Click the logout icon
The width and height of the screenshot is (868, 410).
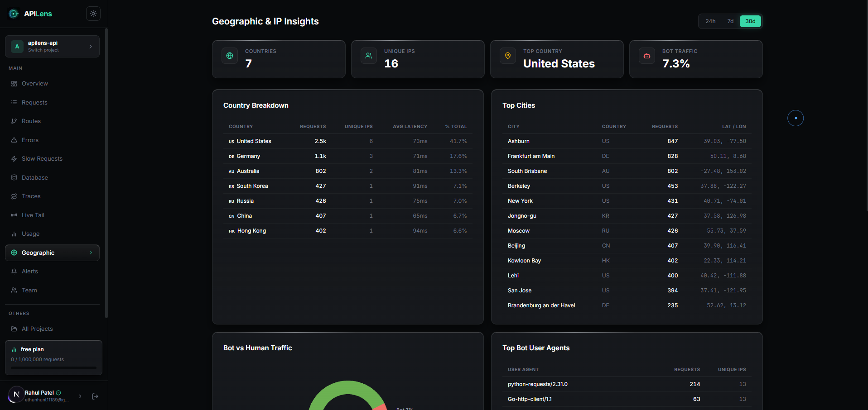click(95, 396)
